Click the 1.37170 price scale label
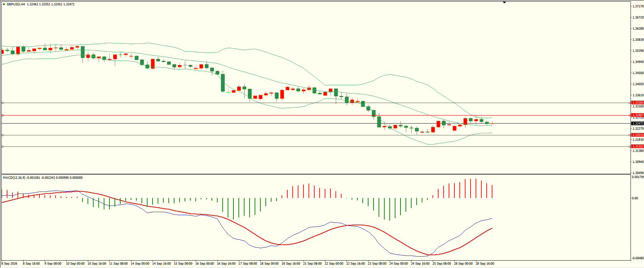 [638, 6]
